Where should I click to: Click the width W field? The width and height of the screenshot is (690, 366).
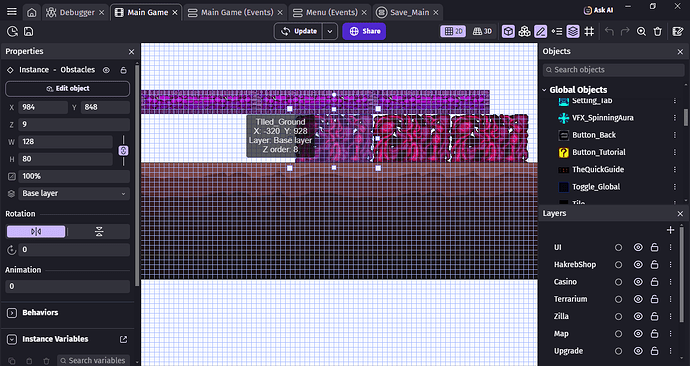pyautogui.click(x=65, y=142)
